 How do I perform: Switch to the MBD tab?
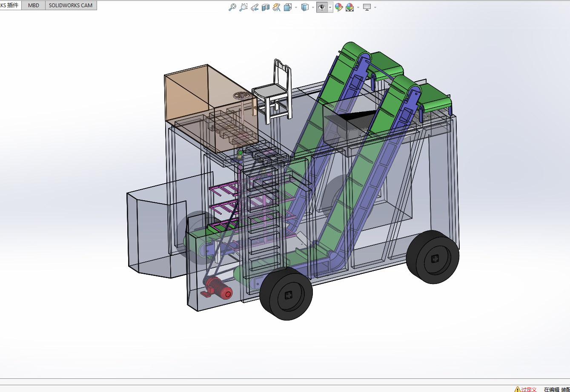33,6
